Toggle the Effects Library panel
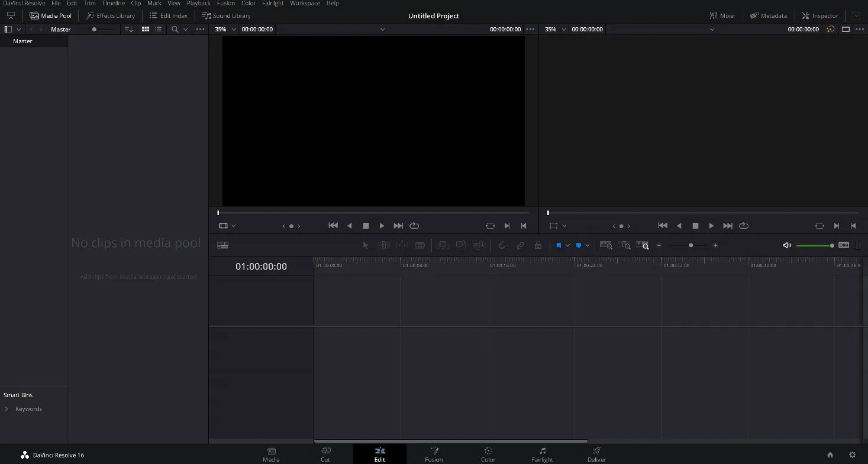Image resolution: width=868 pixels, height=464 pixels. pos(111,15)
